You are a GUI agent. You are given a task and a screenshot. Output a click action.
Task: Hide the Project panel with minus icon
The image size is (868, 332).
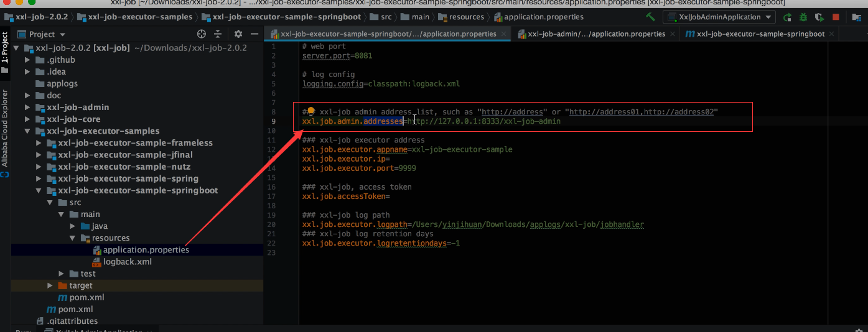click(x=254, y=34)
